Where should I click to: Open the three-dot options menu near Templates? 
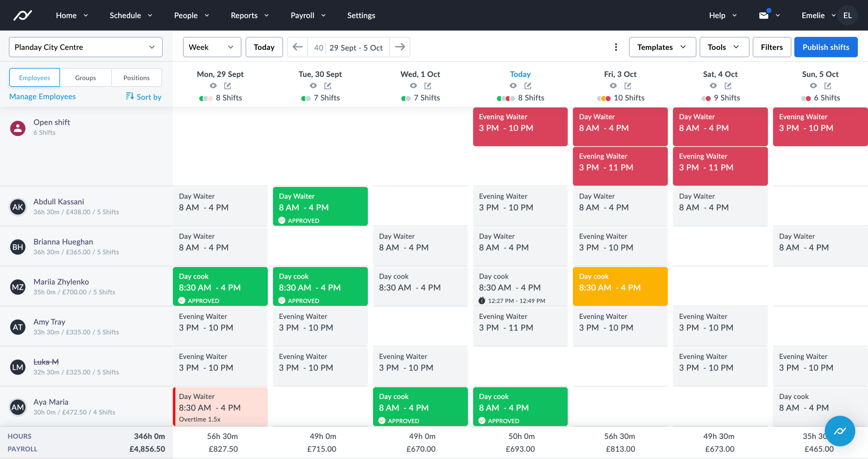[616, 47]
